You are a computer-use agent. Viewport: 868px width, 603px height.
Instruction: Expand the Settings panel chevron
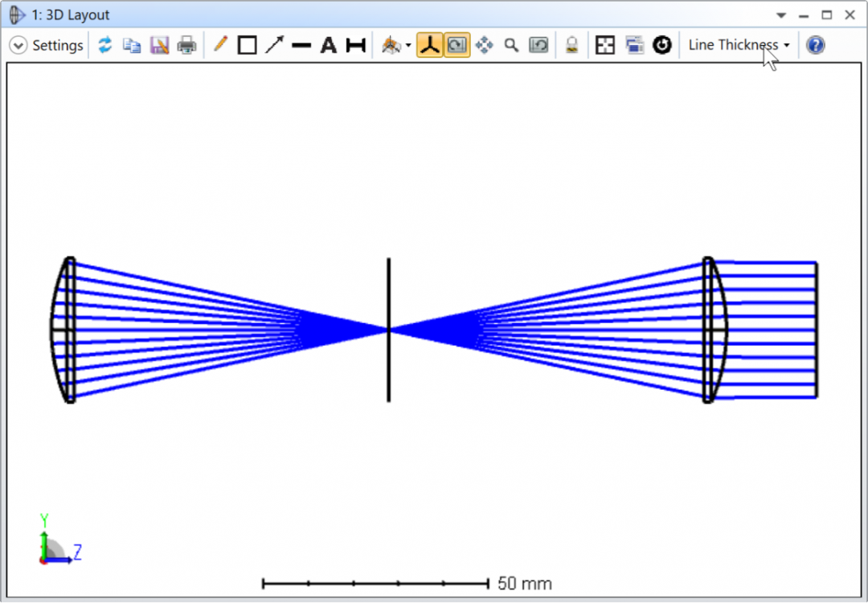coord(18,45)
